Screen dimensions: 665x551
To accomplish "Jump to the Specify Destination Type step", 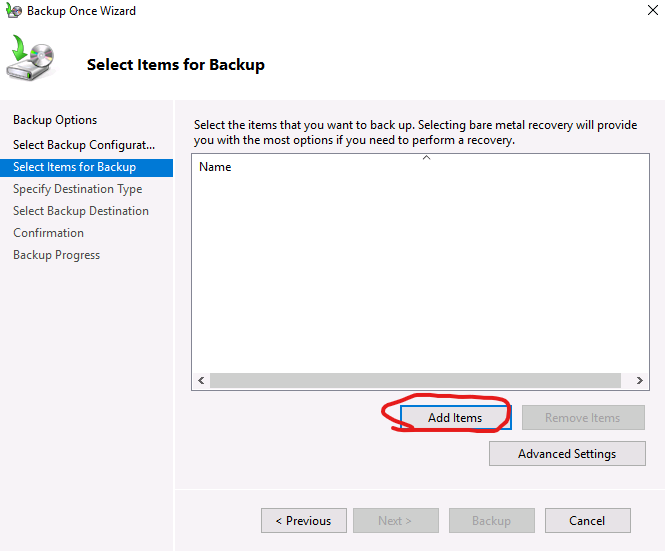I will pos(77,189).
